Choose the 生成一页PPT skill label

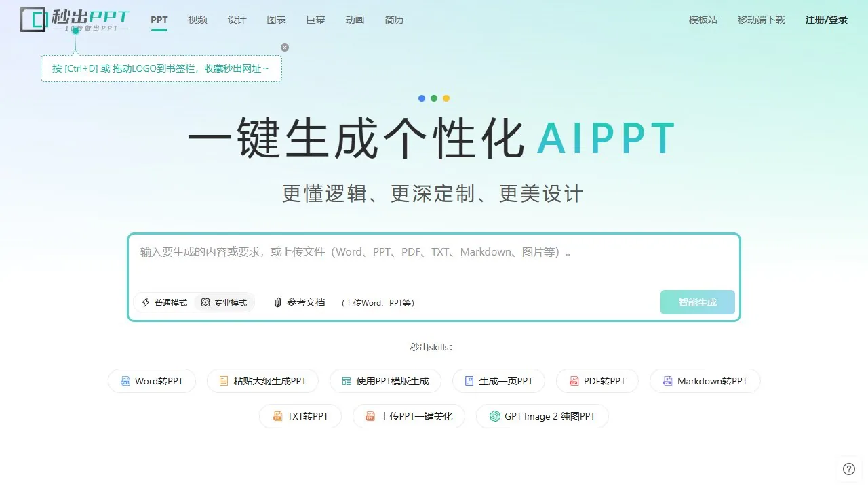coord(506,381)
